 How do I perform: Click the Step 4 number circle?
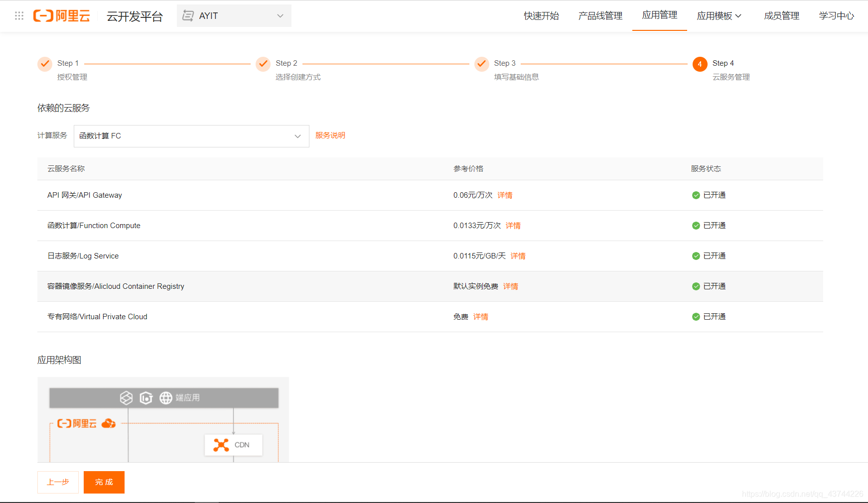click(x=700, y=64)
